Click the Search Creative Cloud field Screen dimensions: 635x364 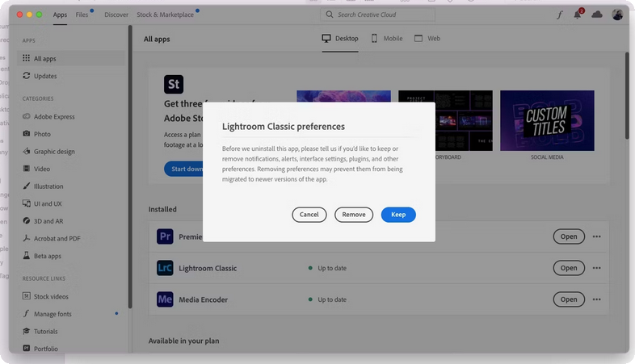tap(378, 15)
